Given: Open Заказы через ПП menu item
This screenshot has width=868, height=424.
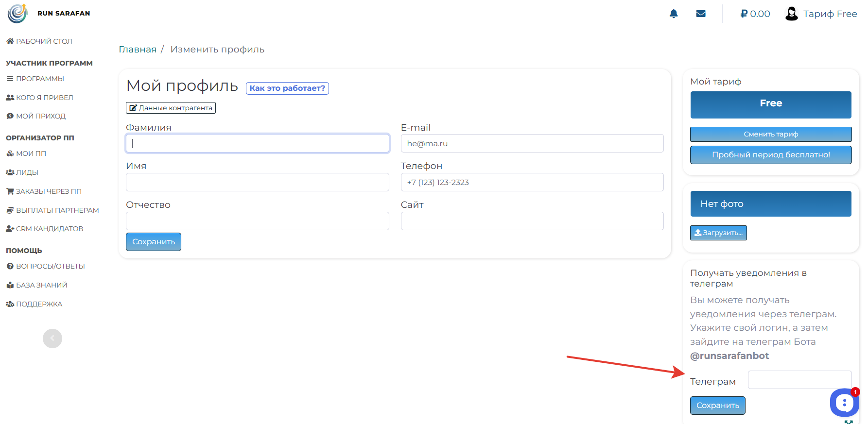Looking at the screenshot, I should coord(49,191).
